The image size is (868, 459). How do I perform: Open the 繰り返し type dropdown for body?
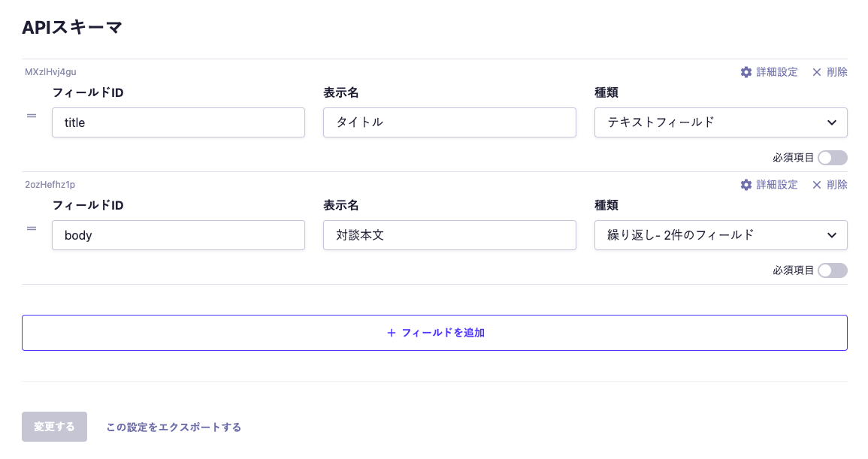[x=721, y=235]
